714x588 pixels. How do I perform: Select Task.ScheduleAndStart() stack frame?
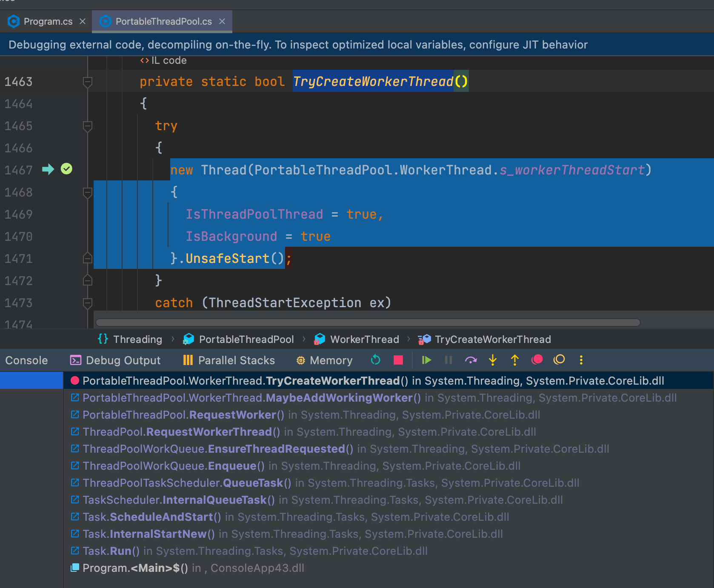coord(388,517)
